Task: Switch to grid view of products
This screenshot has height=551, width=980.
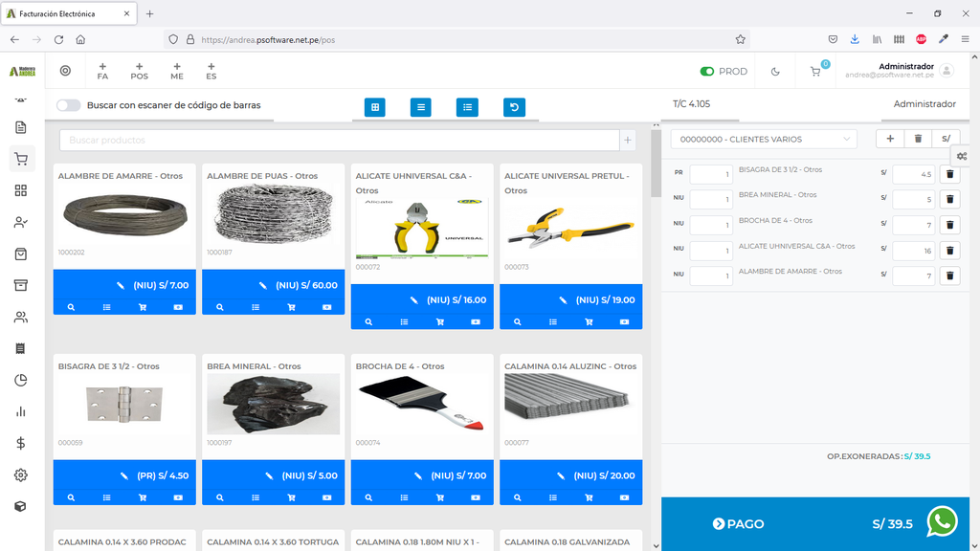Action: pyautogui.click(x=375, y=107)
